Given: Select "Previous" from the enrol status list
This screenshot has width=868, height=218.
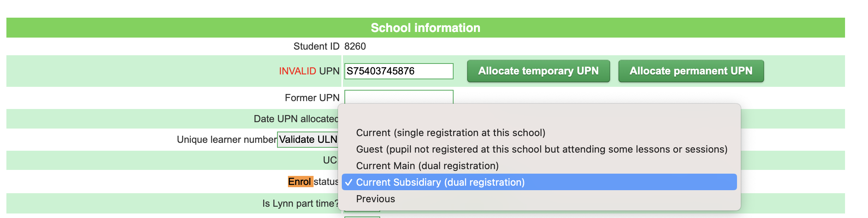Looking at the screenshot, I should (375, 198).
